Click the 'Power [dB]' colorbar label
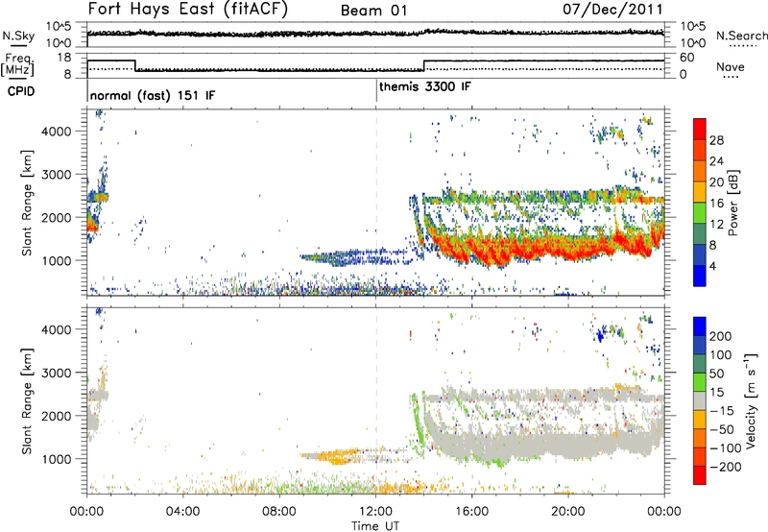Viewport: 768px width, 532px height. [732, 203]
